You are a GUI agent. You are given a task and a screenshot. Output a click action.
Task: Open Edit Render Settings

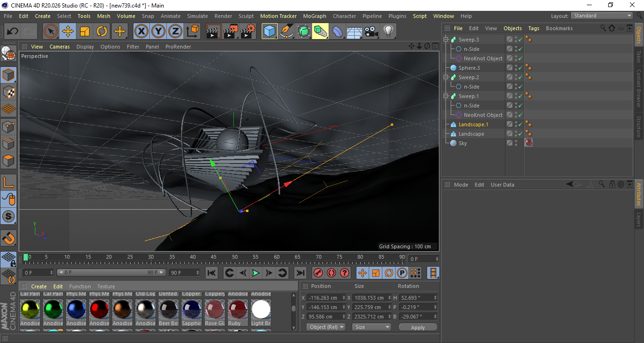tap(248, 32)
